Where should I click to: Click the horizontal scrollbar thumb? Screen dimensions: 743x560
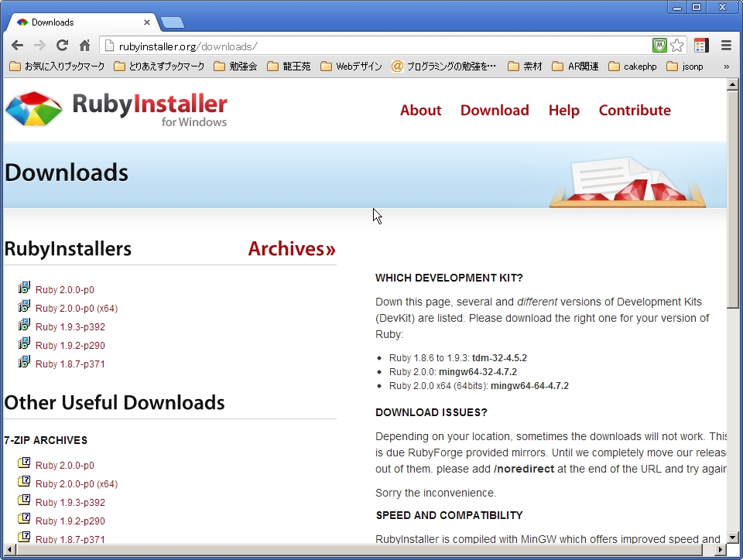(x=359, y=550)
